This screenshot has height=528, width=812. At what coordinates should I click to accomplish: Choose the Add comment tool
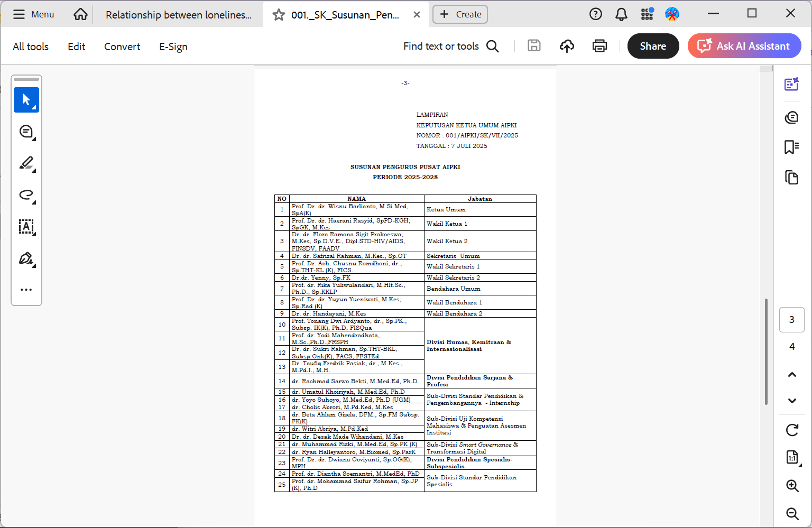click(x=26, y=132)
